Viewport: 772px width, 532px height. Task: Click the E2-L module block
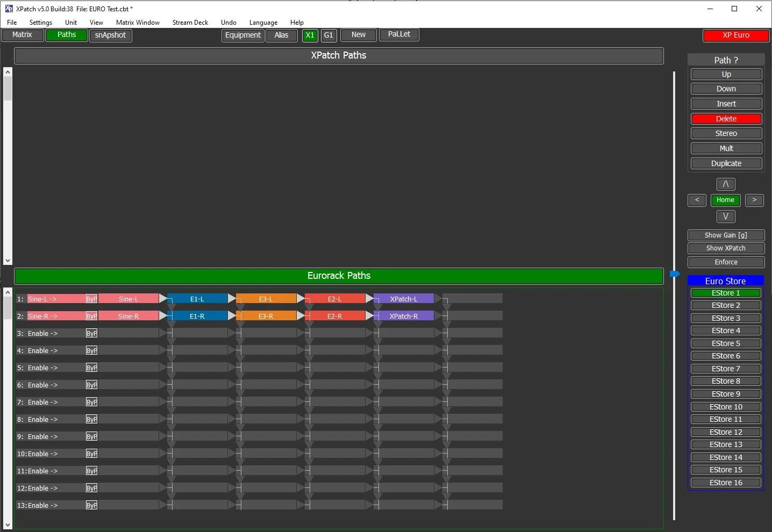pos(334,299)
